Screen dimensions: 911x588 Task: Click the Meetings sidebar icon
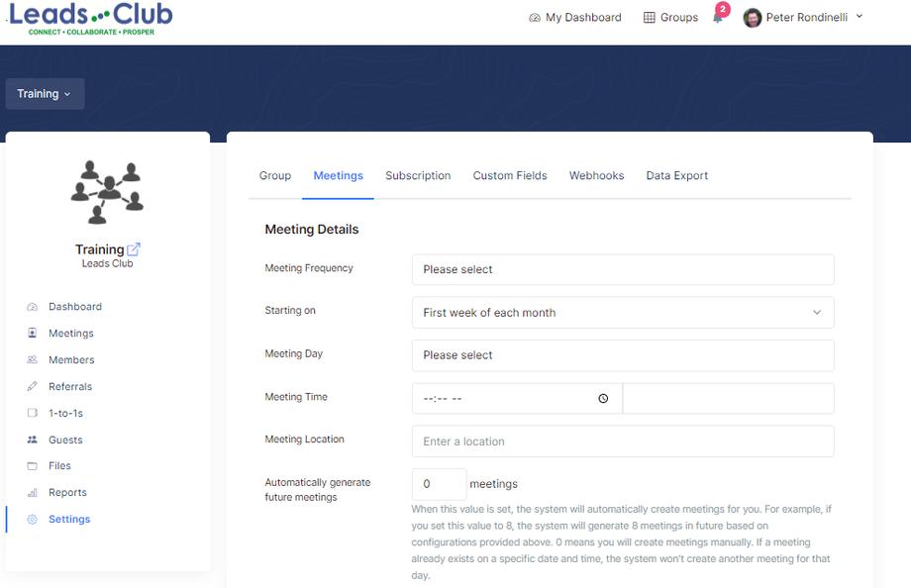pos(33,333)
